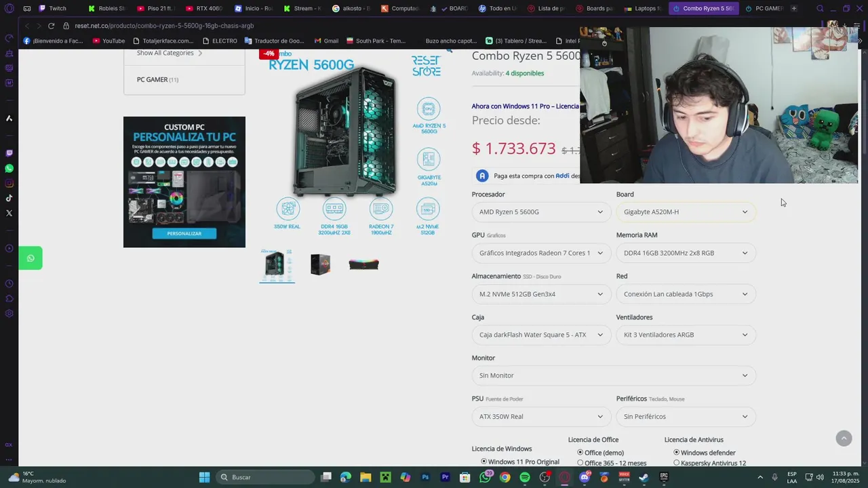Open the YouTube bookmark
Viewport: 868px width, 488px height.
coord(108,41)
